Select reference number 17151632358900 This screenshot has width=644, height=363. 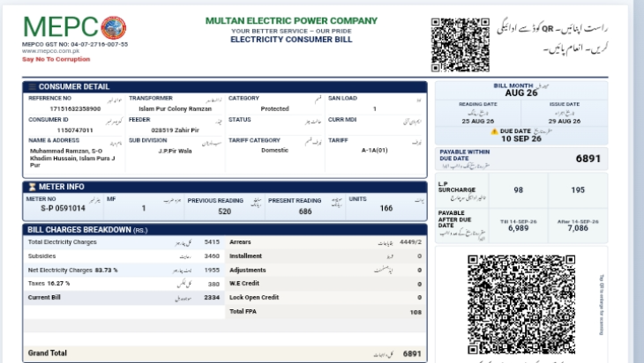pos(75,109)
